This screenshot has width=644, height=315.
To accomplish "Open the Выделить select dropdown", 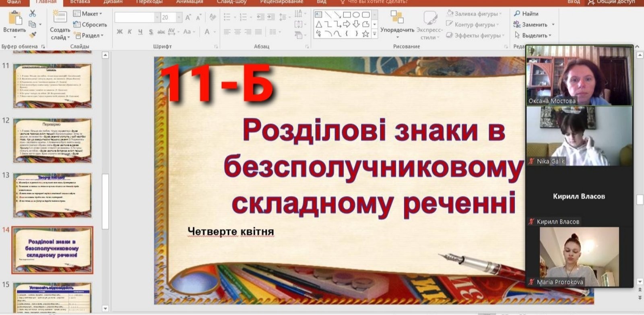I will tap(533, 35).
